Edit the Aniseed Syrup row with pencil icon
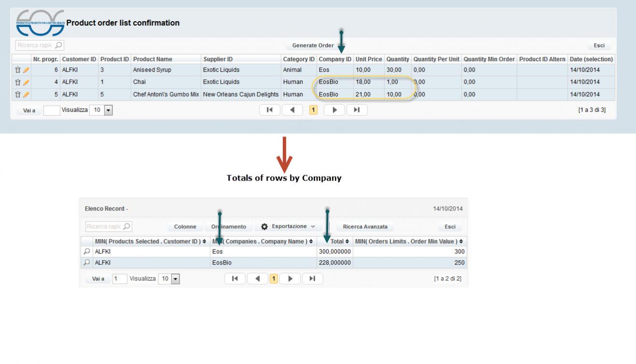Image resolution: width=636 pixels, height=364 pixels. pyautogui.click(x=26, y=70)
